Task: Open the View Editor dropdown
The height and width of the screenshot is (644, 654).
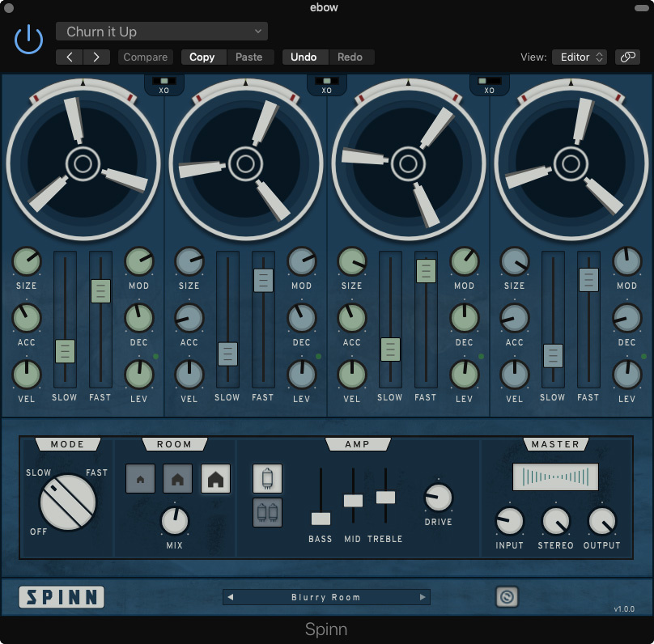Action: tap(580, 57)
